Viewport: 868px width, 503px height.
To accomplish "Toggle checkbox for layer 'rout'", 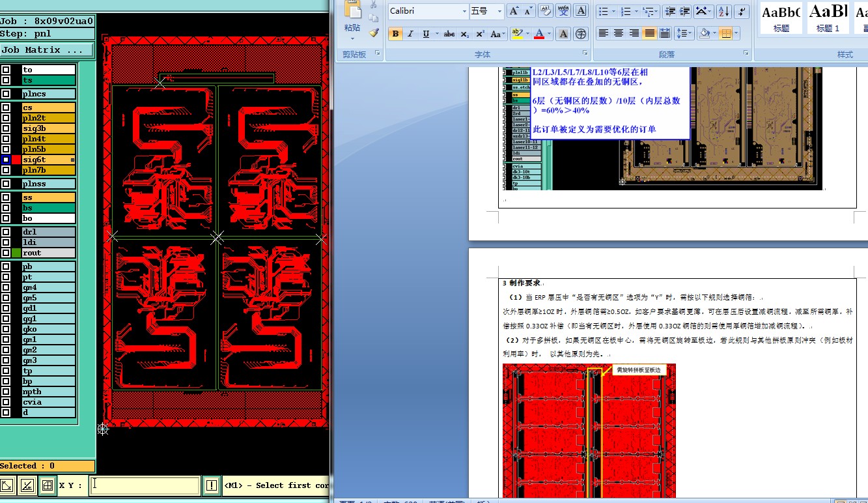I will point(6,253).
